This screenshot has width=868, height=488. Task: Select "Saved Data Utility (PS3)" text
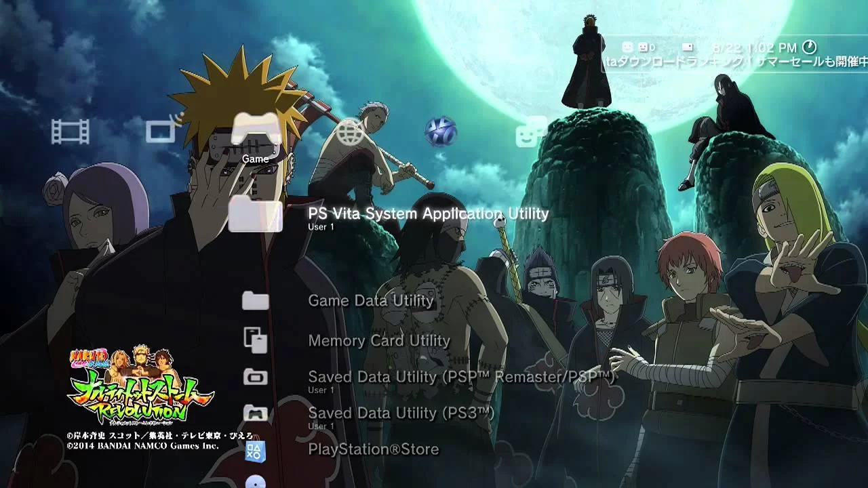(x=401, y=413)
